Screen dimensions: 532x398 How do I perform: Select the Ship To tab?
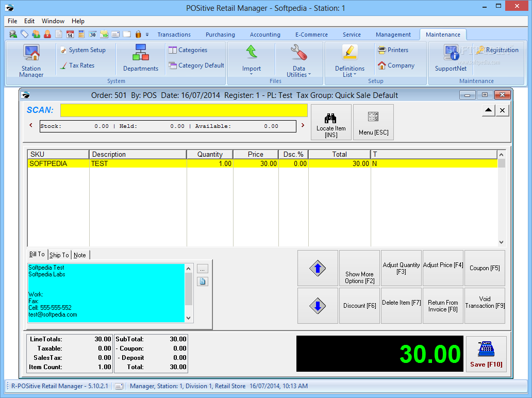tap(59, 255)
